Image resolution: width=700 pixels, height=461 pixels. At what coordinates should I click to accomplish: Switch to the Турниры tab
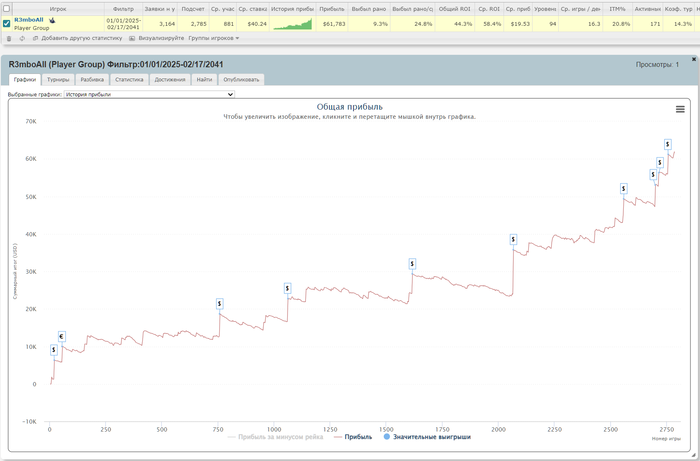(x=58, y=80)
